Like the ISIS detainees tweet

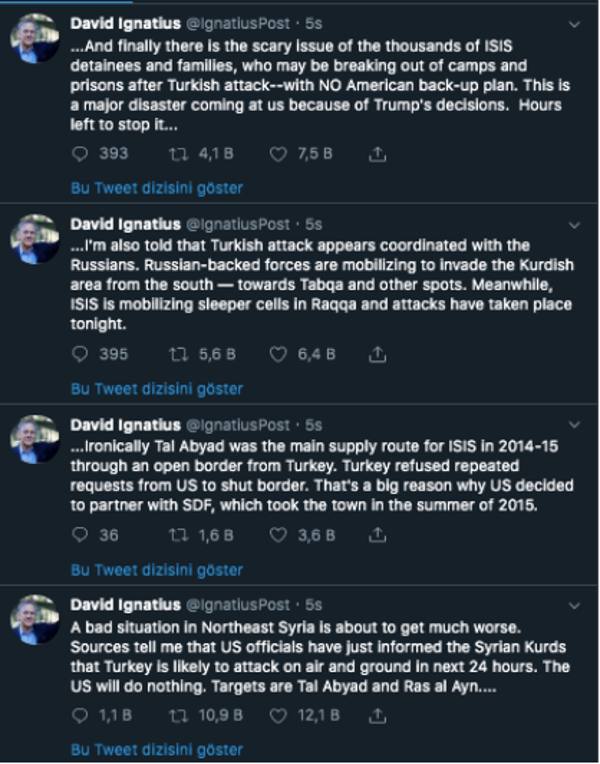click(278, 154)
